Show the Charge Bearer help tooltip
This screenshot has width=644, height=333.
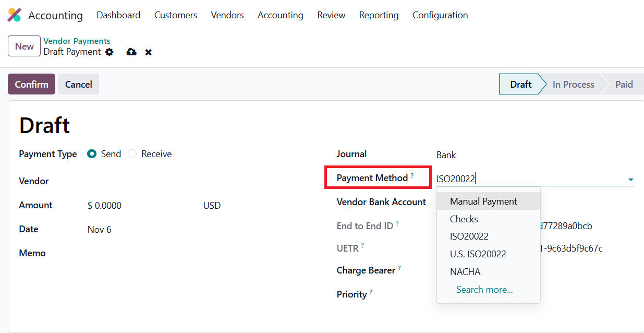point(399,268)
